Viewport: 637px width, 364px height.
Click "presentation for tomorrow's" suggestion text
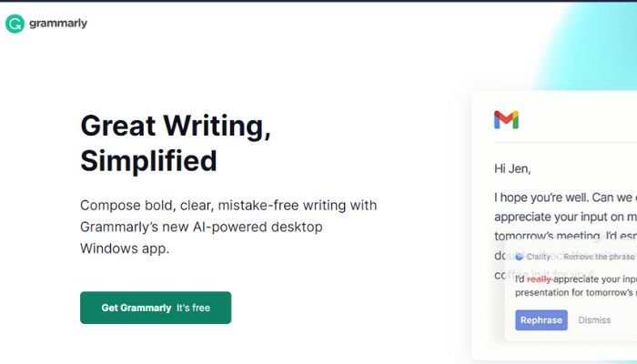tap(575, 293)
